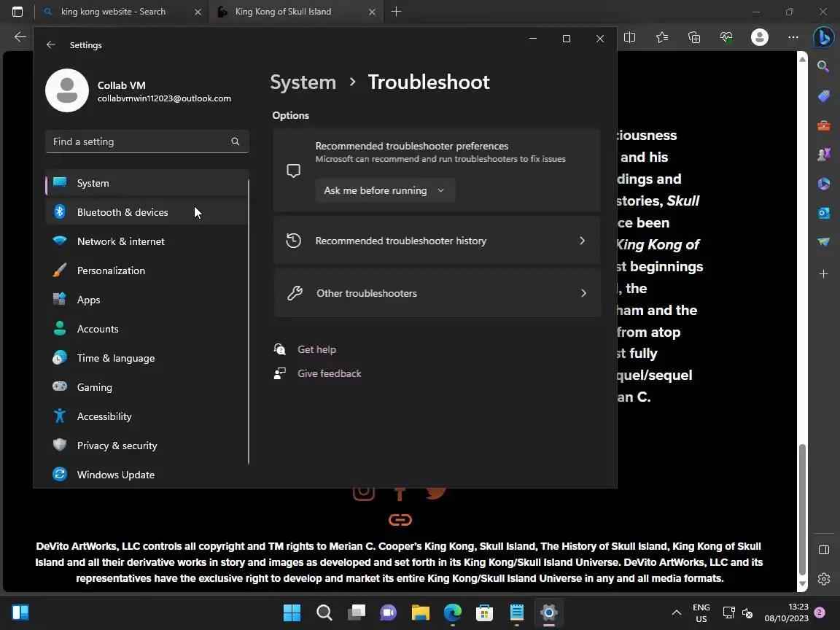Select System in settings sidebar
This screenshot has height=630, width=840.
(x=147, y=183)
